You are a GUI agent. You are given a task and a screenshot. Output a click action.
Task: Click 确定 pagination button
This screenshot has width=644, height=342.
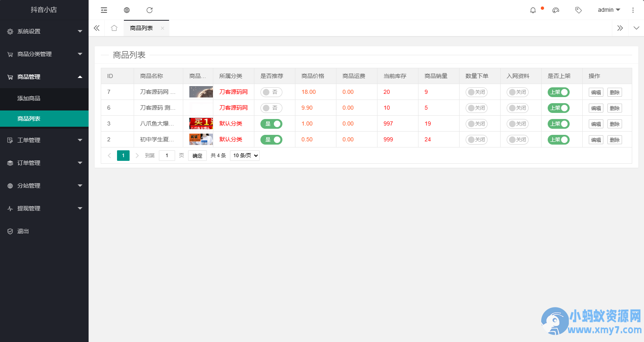tap(197, 156)
